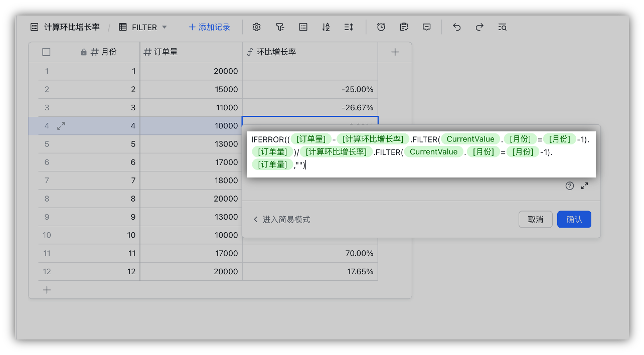Open the search-in-table icon
Screen dimensions: 644x355
502,27
